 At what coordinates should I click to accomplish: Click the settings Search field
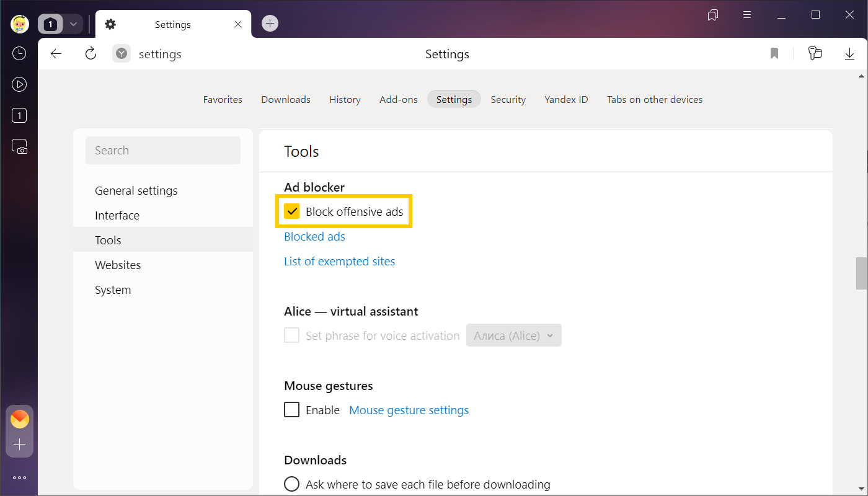(163, 150)
